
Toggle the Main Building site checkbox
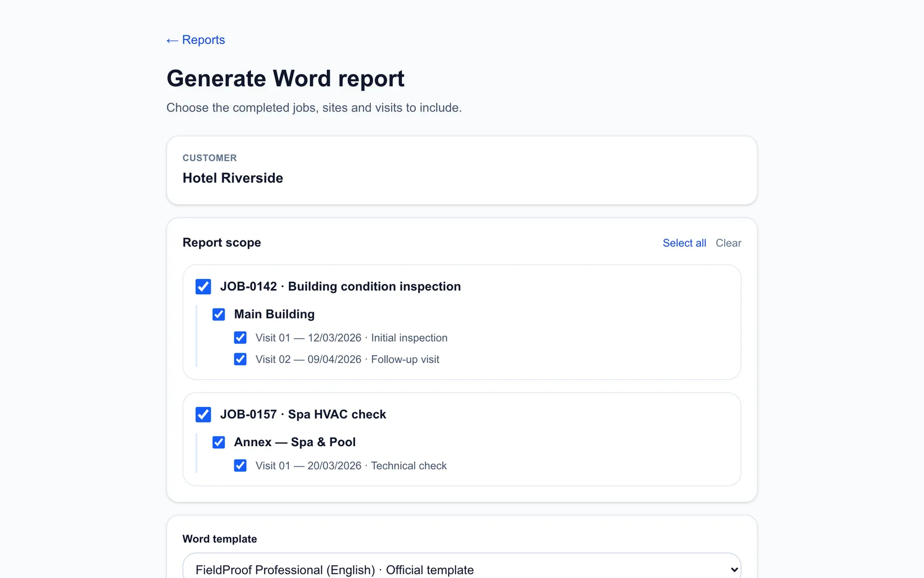click(219, 314)
